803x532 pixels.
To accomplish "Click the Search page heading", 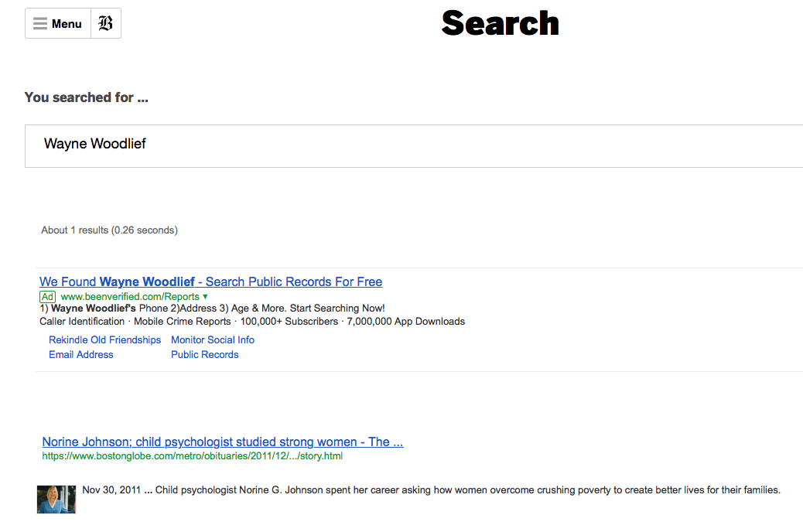I will 500,23.
